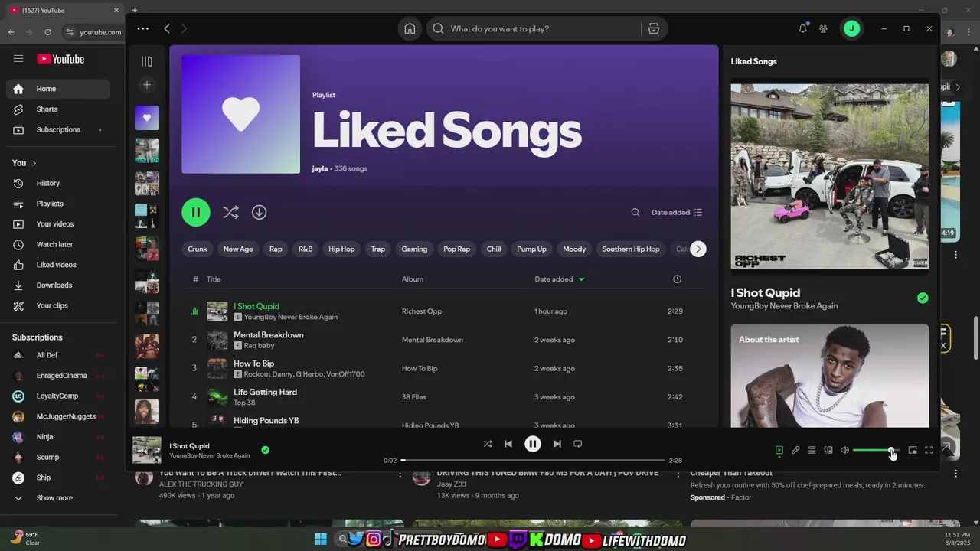Open YouTube Subscriptions in sidebar

[x=58, y=130]
